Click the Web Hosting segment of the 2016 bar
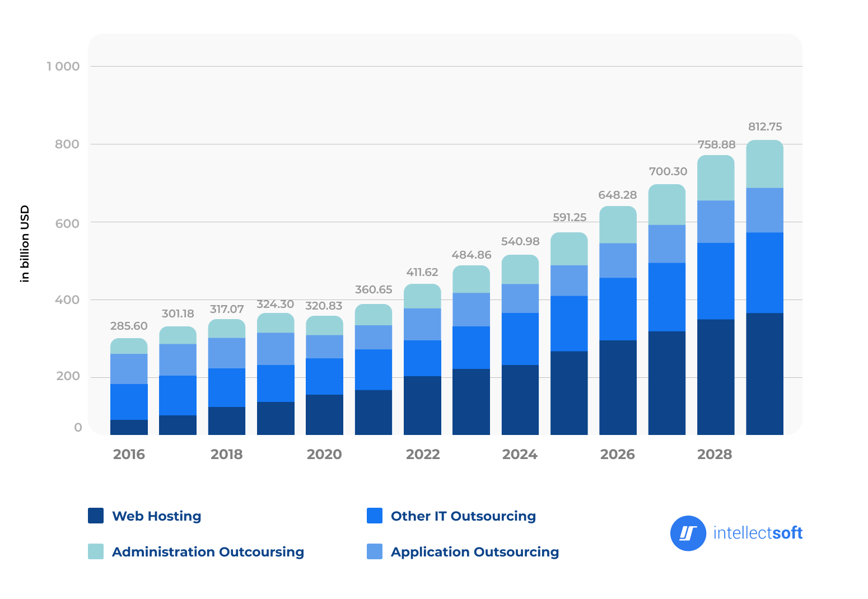This screenshot has height=599, width=868. (129, 427)
